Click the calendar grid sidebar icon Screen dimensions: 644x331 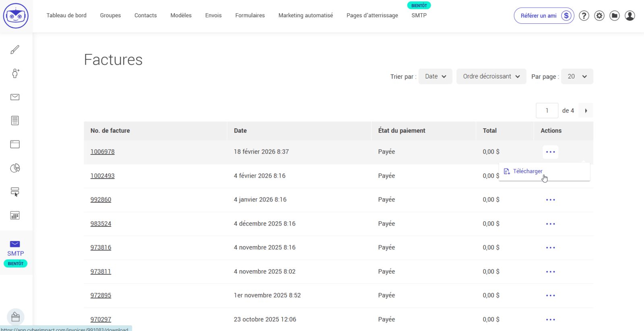click(x=15, y=216)
